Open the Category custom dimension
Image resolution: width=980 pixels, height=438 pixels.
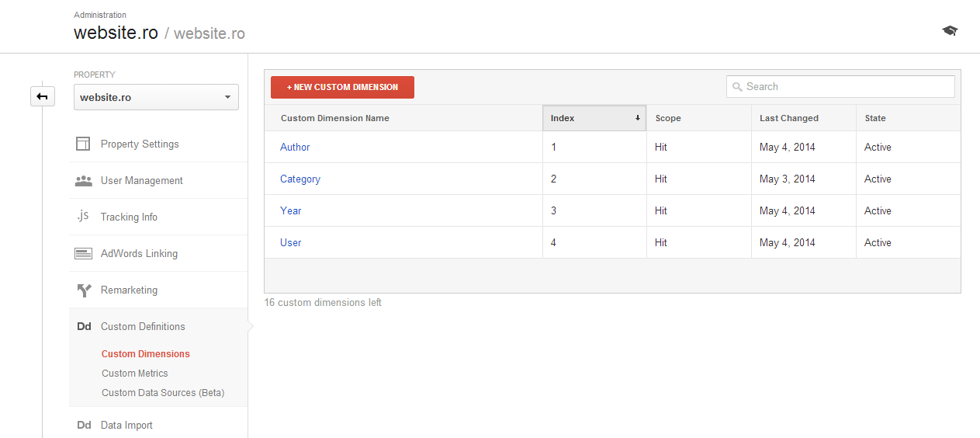point(300,179)
